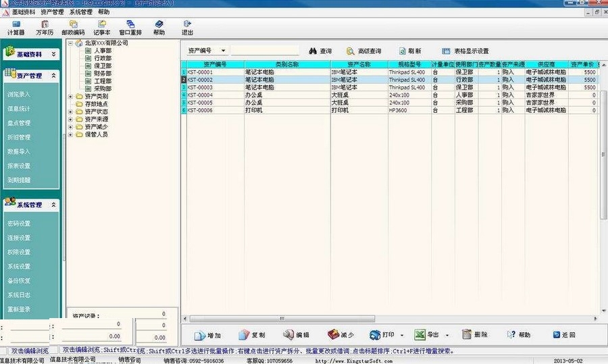Screen dimensions: 608x364
Task: Click the 增加 add button
Action: pos(207,335)
